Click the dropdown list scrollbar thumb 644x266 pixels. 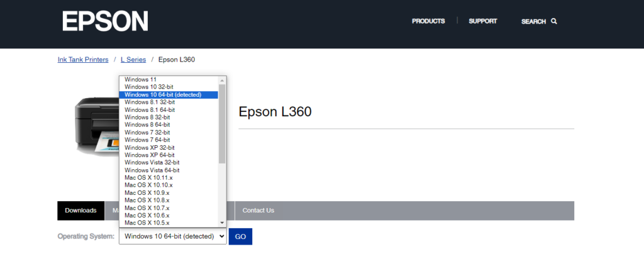point(222,124)
